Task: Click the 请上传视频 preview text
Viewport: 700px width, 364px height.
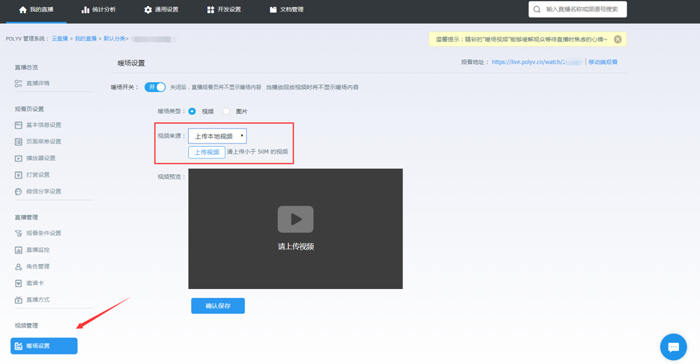Action: tap(296, 247)
